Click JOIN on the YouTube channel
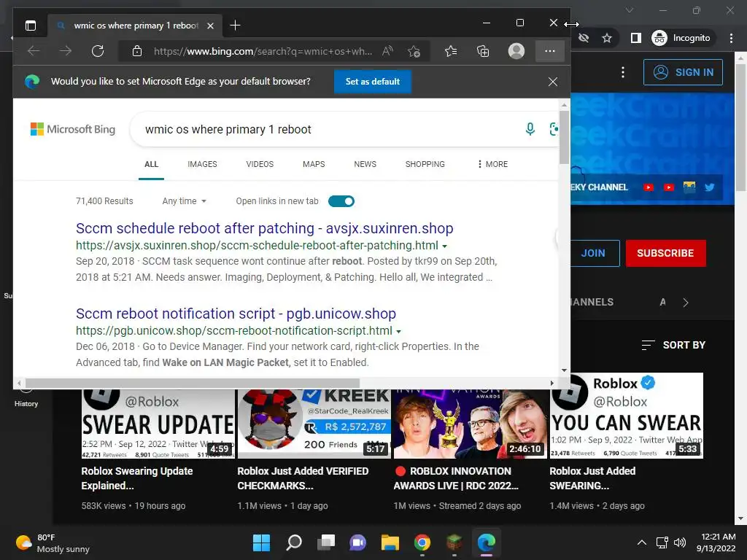This screenshot has width=747, height=560. coord(593,253)
